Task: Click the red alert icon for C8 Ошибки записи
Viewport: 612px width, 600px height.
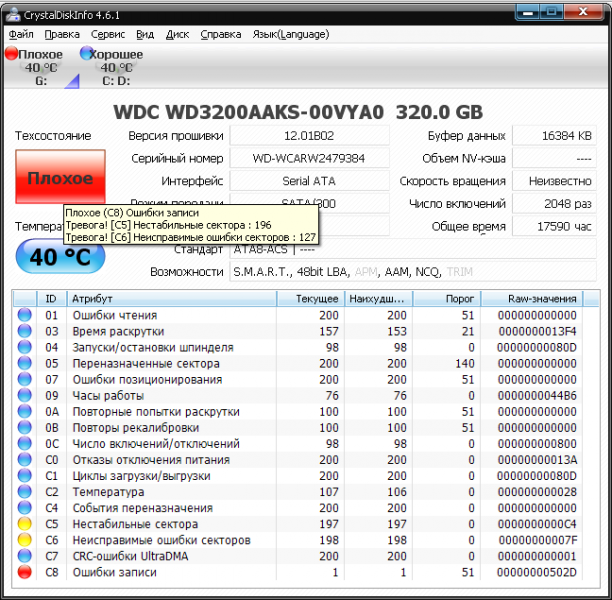Action: pos(24,572)
